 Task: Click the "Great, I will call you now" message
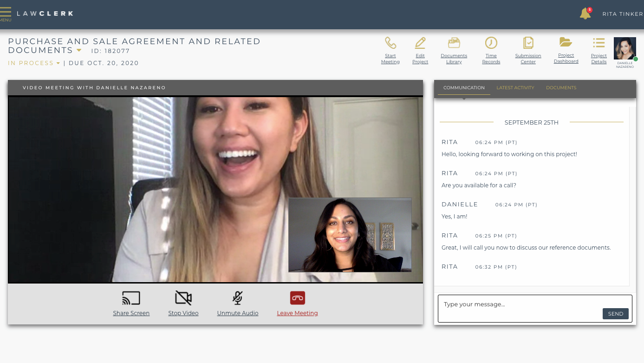526,248
